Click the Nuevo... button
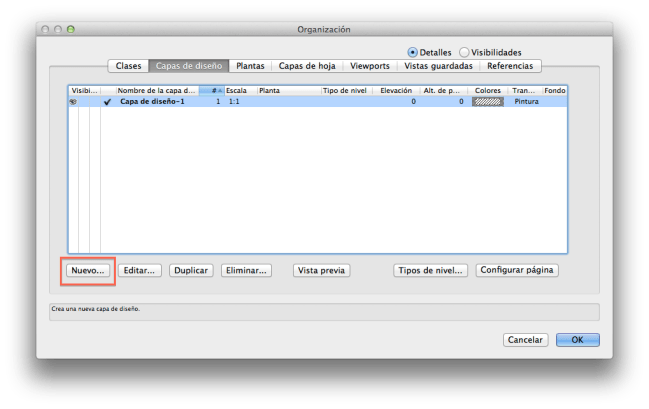This screenshot has height=409, width=649. click(x=86, y=270)
